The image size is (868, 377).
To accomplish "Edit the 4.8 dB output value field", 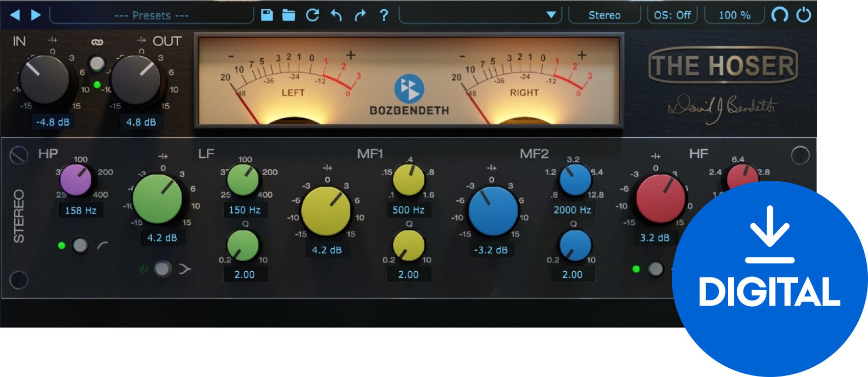I will tap(141, 122).
